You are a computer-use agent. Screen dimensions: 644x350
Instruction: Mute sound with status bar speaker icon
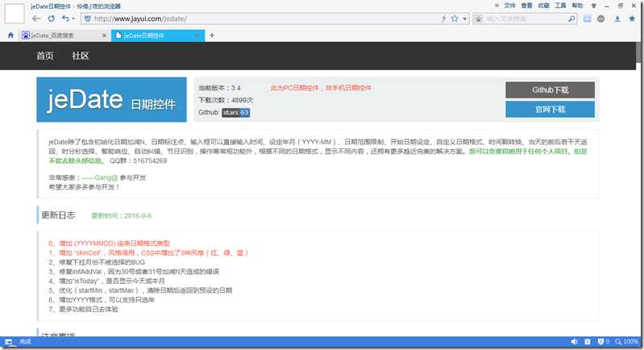click(x=574, y=342)
